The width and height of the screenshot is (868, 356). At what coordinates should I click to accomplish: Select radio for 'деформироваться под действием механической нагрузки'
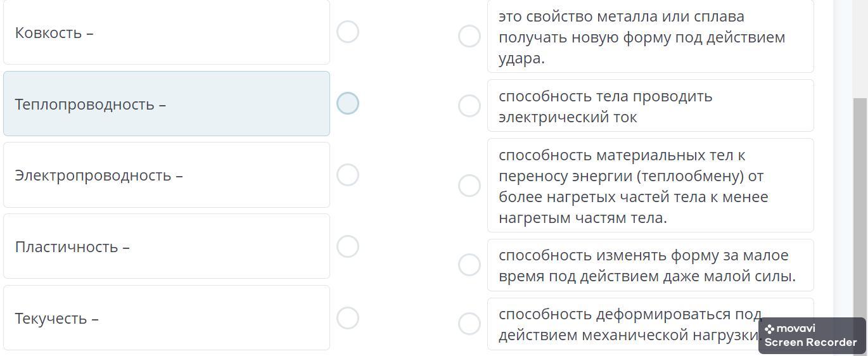[x=469, y=324]
